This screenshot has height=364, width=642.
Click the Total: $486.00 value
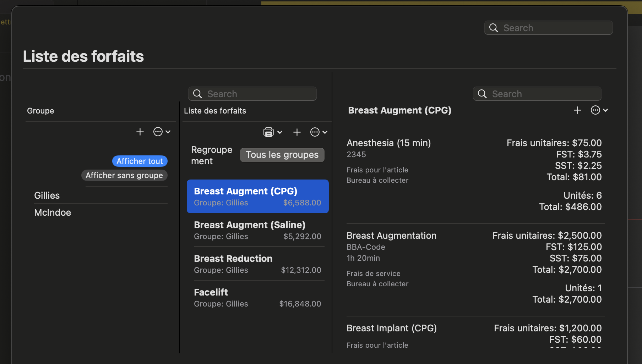coord(570,207)
